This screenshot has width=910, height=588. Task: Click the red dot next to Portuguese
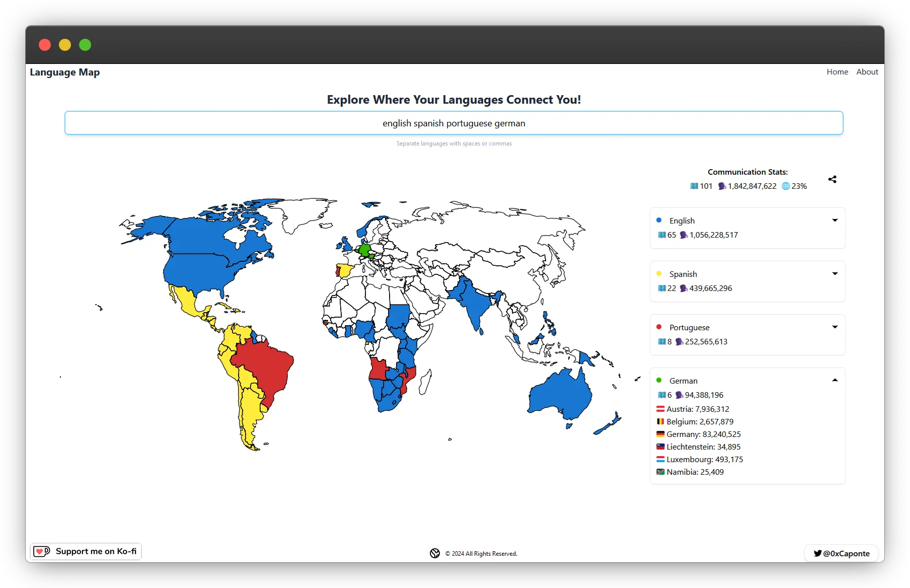click(659, 327)
